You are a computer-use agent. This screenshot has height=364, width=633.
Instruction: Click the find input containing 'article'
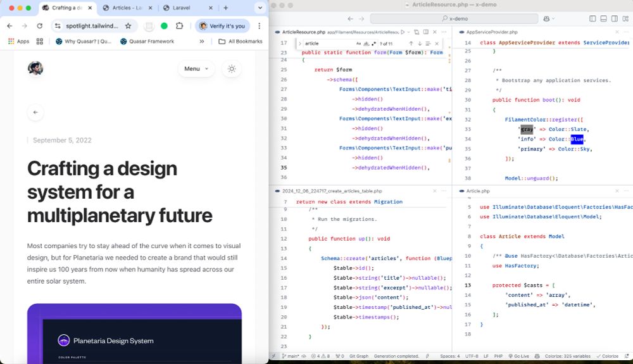click(x=329, y=43)
